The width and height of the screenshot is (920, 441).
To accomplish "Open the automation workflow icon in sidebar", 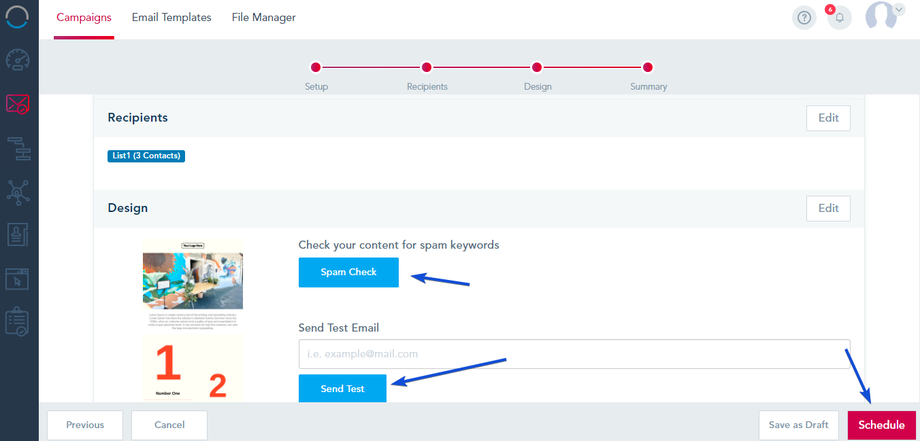I will [19, 147].
